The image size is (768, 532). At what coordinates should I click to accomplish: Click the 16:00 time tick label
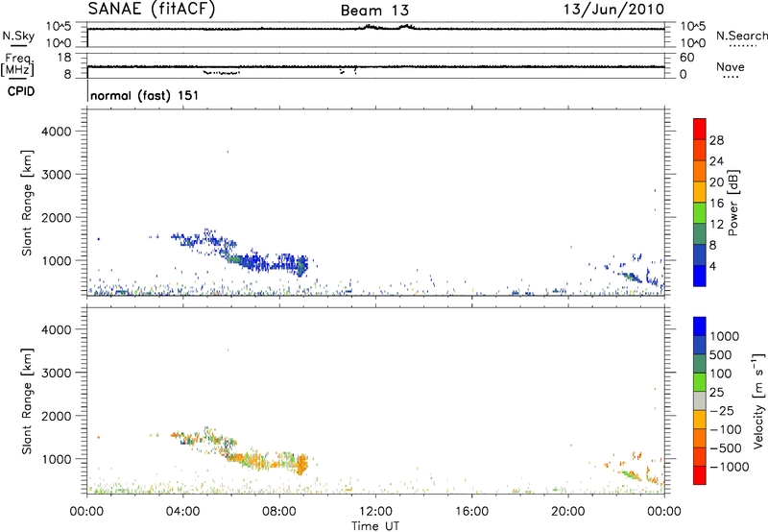pyautogui.click(x=471, y=512)
